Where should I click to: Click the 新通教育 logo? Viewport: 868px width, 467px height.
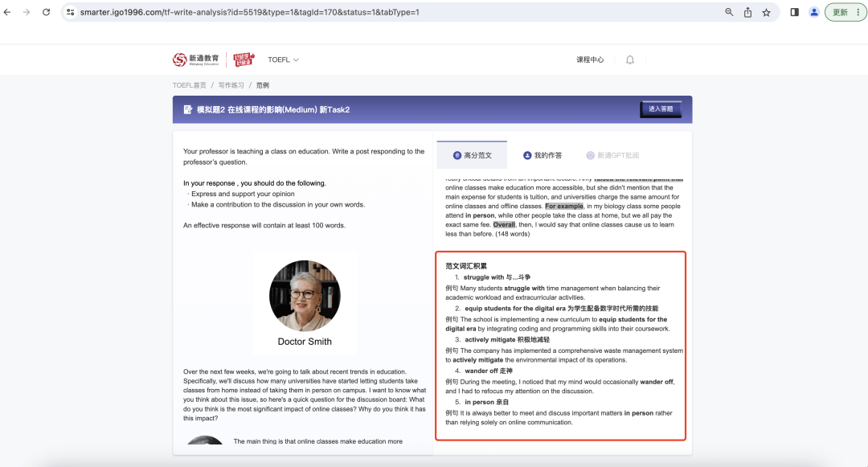(x=196, y=59)
